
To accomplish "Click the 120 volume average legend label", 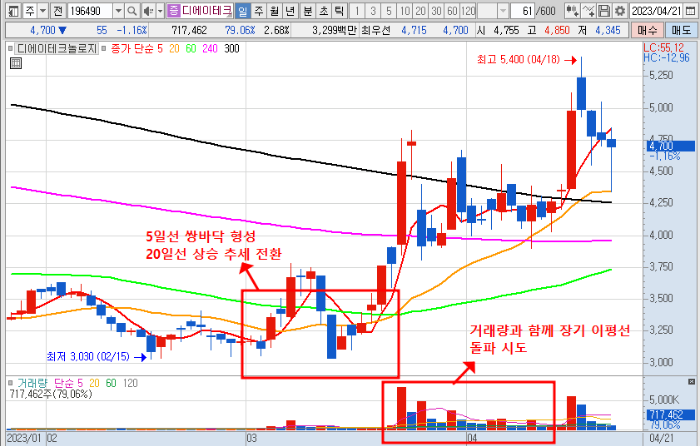I will 130,383.
